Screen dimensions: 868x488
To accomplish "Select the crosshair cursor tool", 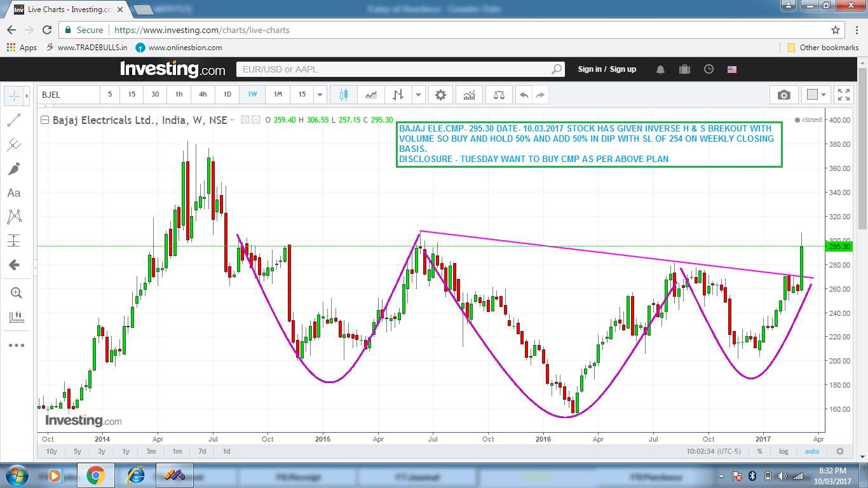I will (x=13, y=95).
